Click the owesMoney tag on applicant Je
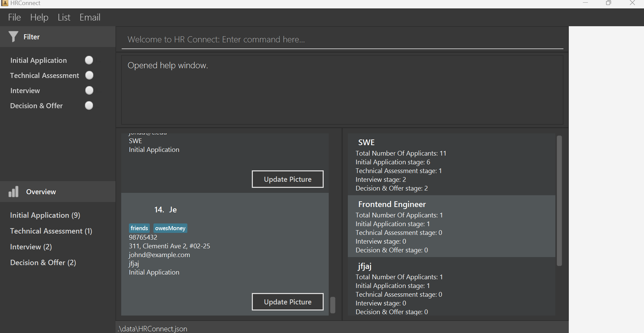 pyautogui.click(x=170, y=228)
